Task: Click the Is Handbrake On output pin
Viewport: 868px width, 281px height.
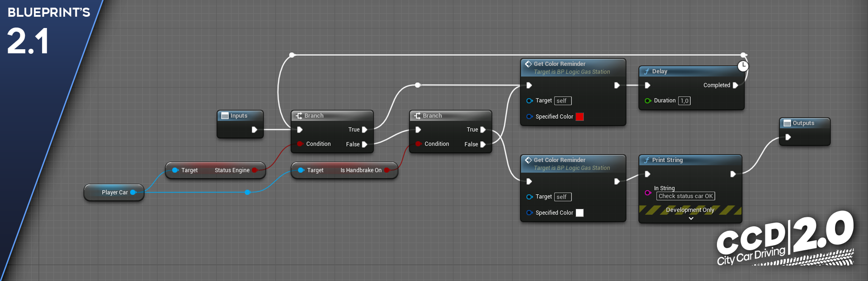Action: 387,170
